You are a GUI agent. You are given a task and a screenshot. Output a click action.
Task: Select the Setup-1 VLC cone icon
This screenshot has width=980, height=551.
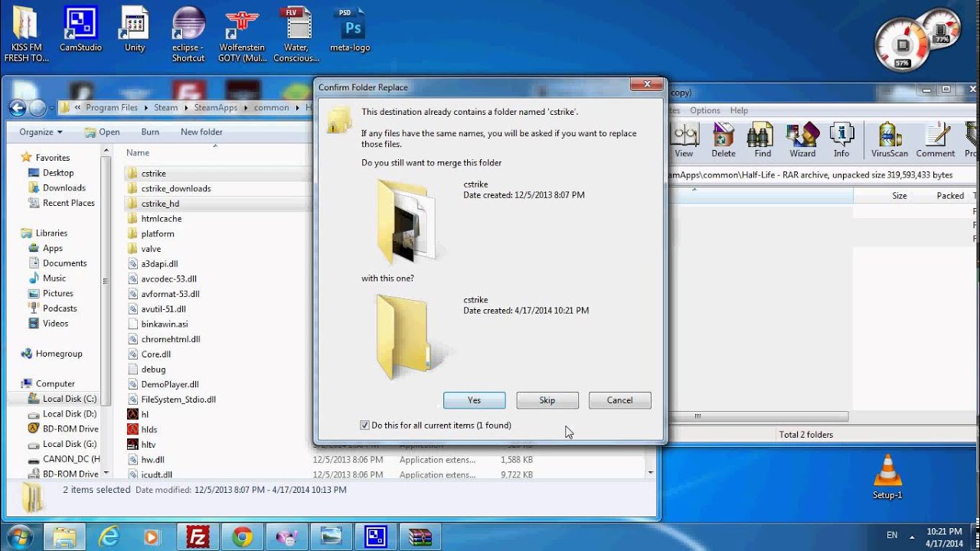(x=887, y=476)
